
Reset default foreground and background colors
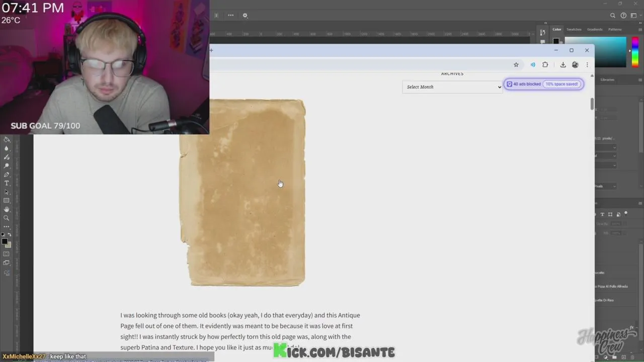[3, 235]
